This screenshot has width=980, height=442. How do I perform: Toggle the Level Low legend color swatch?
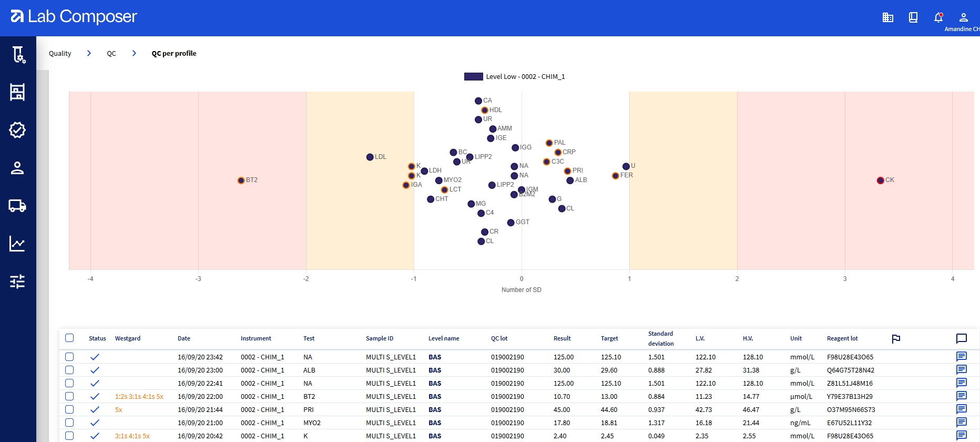tap(473, 77)
